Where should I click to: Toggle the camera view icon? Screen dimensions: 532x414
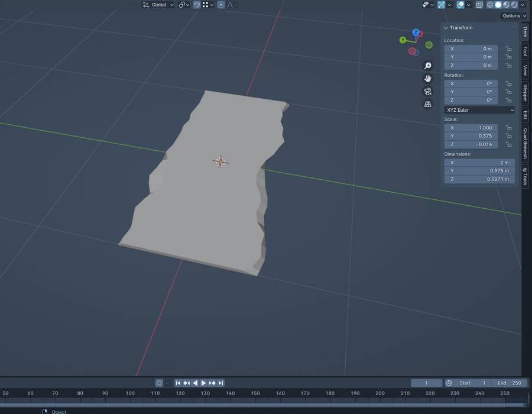[x=428, y=91]
